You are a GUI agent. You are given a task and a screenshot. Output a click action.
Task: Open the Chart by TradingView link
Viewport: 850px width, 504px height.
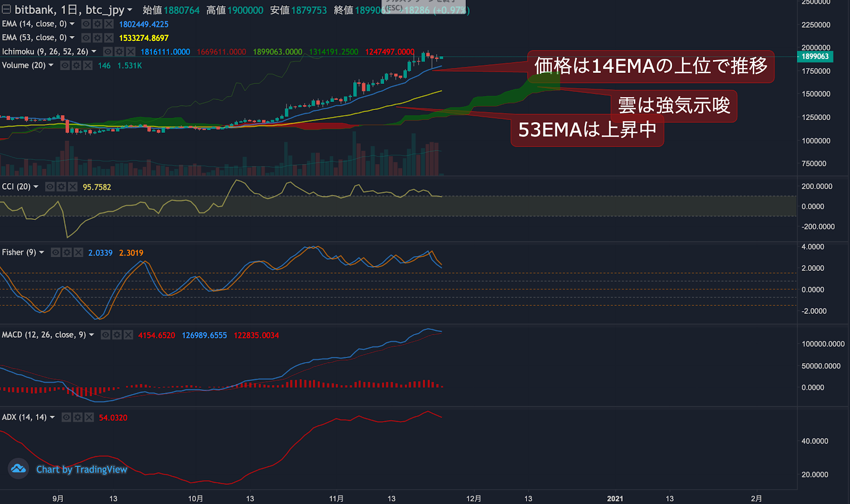[x=82, y=469]
